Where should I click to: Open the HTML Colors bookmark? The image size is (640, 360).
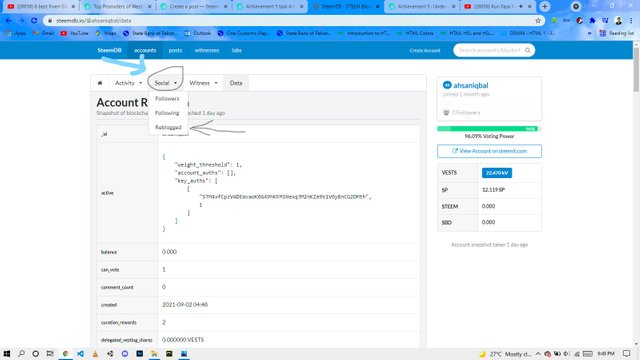point(415,33)
